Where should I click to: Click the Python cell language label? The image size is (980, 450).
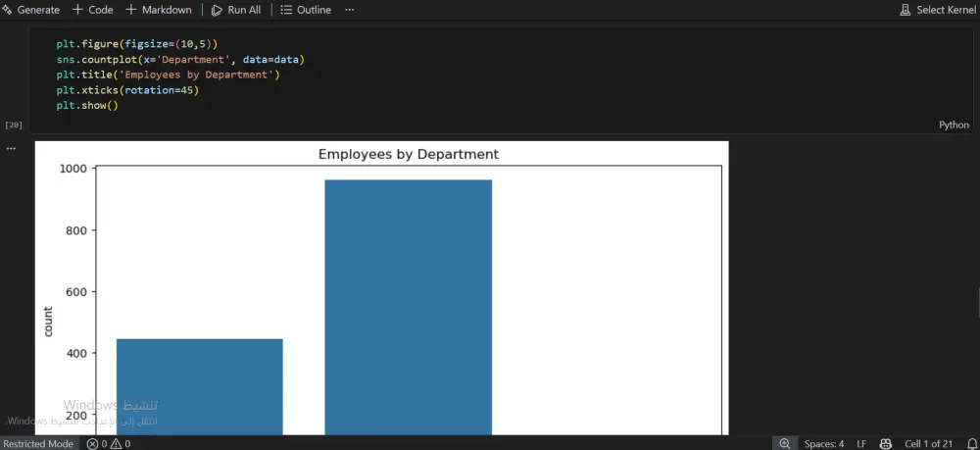[954, 125]
